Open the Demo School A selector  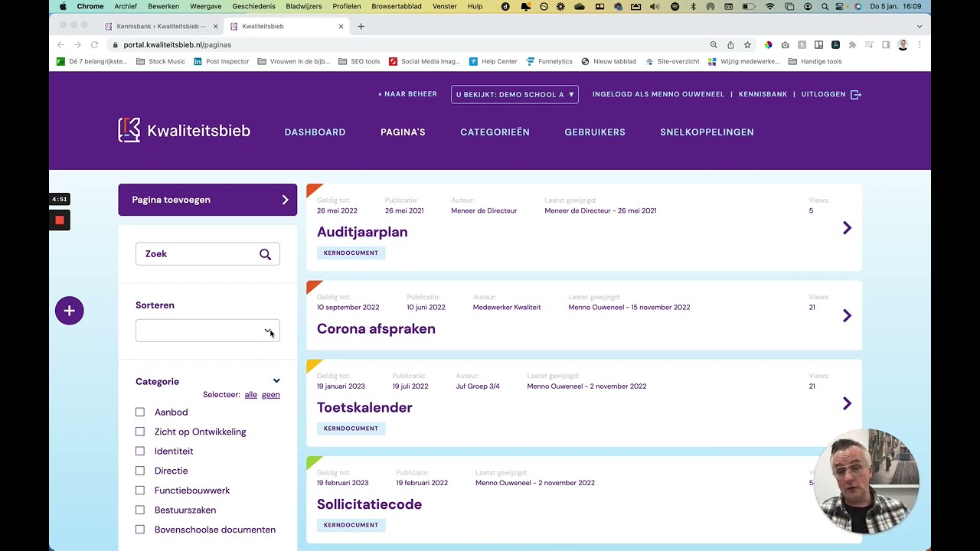coord(514,95)
